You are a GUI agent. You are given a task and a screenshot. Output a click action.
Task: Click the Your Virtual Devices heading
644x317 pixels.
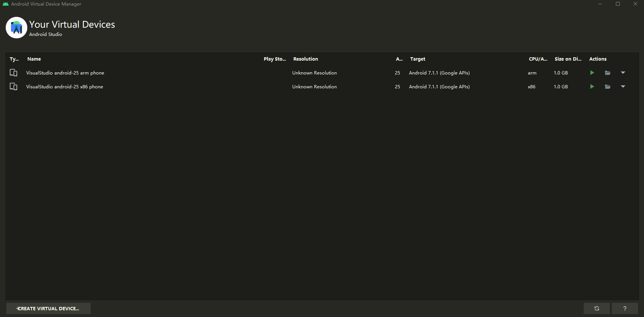72,24
